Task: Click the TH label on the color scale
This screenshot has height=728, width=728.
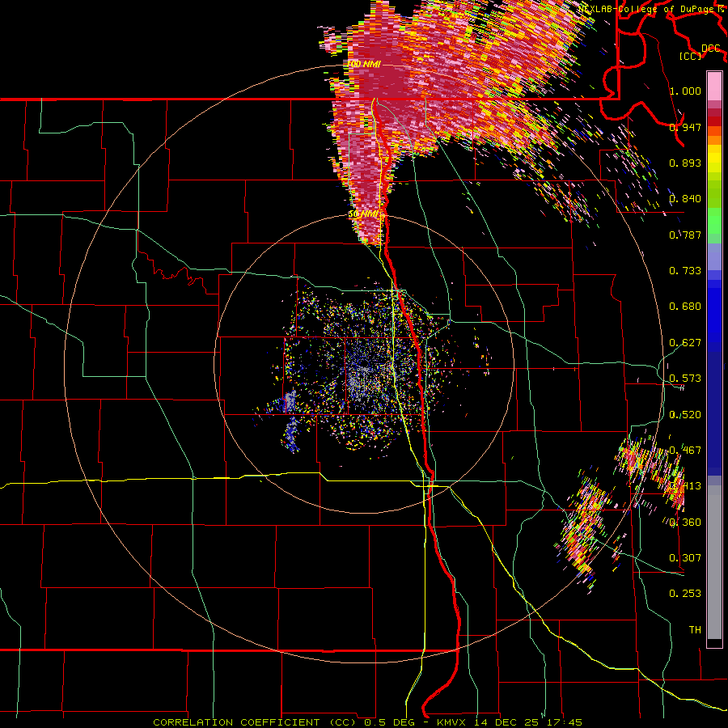Action: [695, 630]
